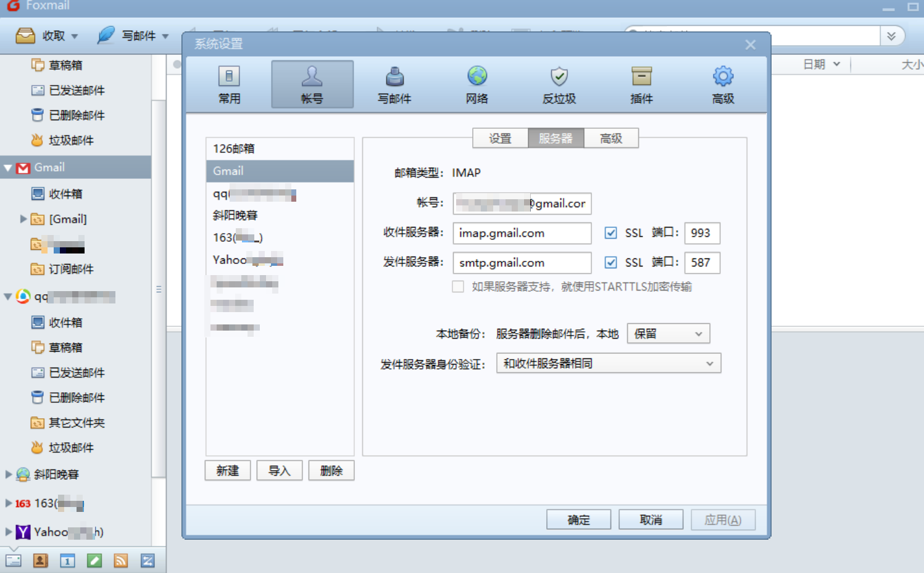This screenshot has width=924, height=573.
Task: Expand the [Gmail] folder
Action: [x=23, y=218]
